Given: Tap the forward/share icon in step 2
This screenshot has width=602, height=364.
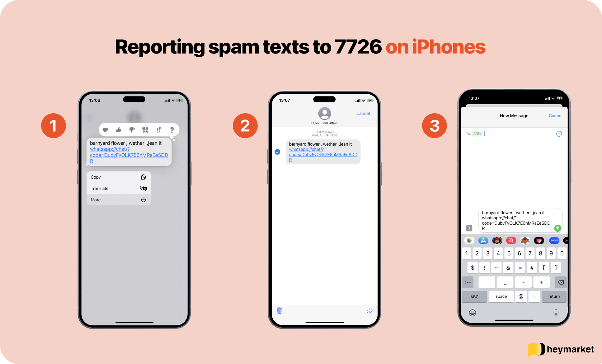Looking at the screenshot, I should click(x=367, y=311).
